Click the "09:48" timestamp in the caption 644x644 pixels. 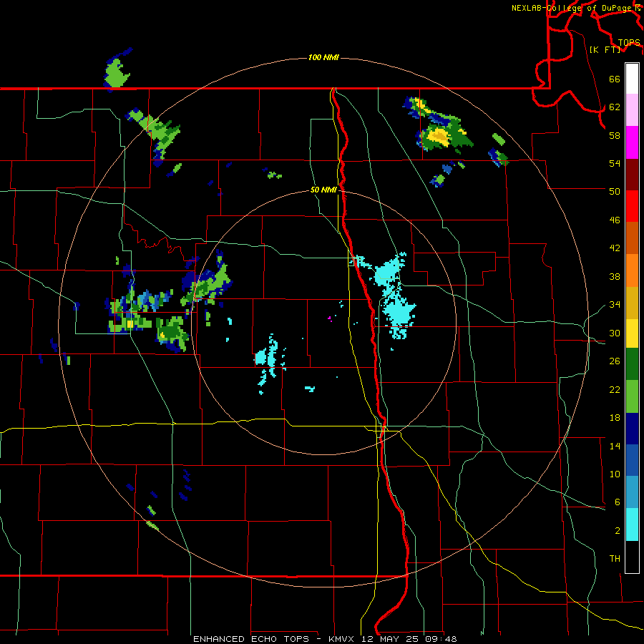441,639
